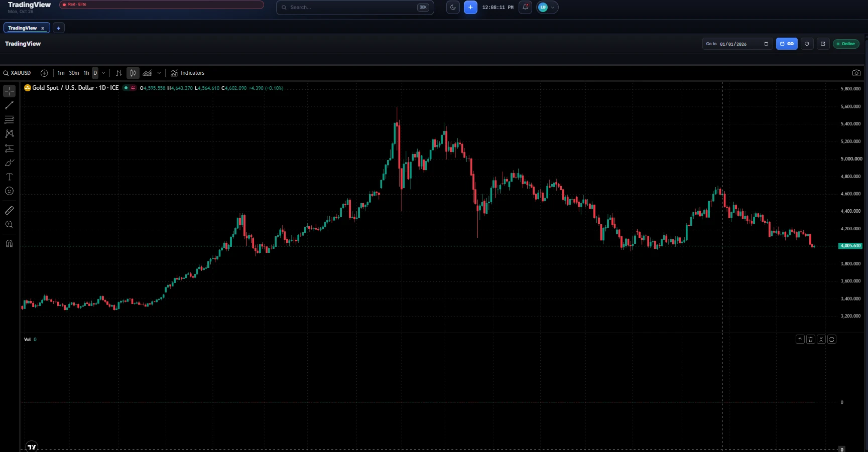Viewport: 868px width, 452px height.
Task: Switch chart style to bars
Action: pyautogui.click(x=119, y=73)
